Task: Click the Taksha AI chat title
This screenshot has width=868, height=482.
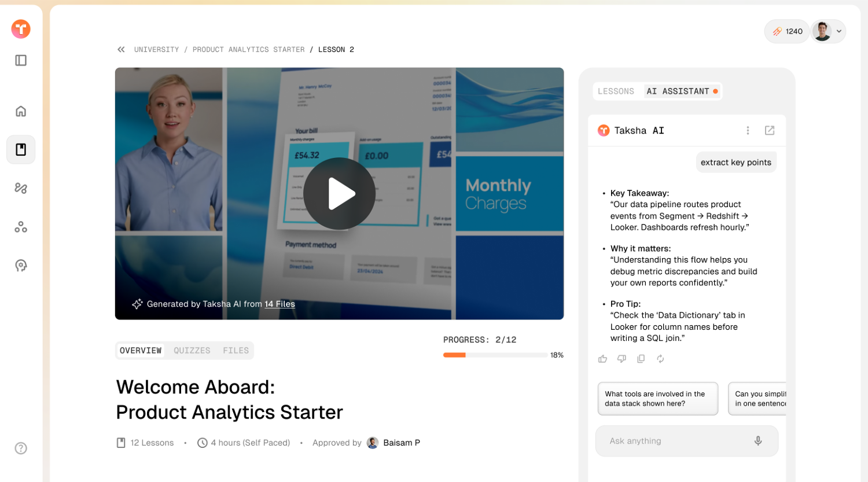Action: [639, 131]
